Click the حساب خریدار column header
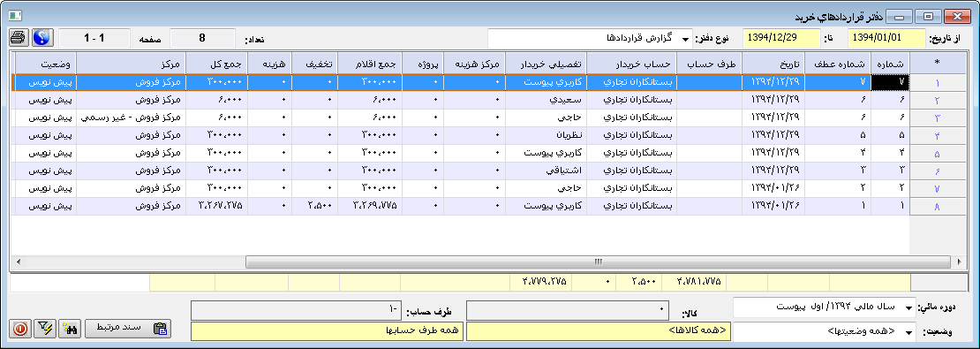Image resolution: width=980 pixels, height=349 pixels. point(632,64)
